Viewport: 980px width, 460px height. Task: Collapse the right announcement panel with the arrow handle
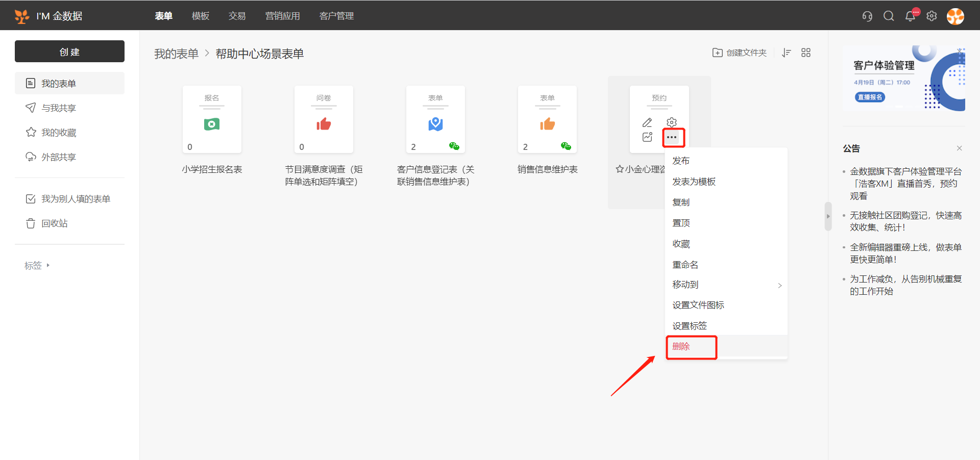pyautogui.click(x=828, y=216)
